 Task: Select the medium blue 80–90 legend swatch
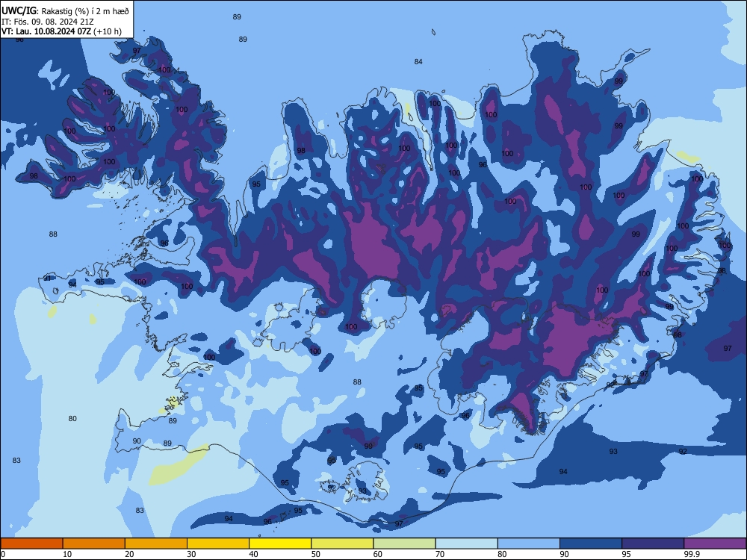[x=529, y=544]
